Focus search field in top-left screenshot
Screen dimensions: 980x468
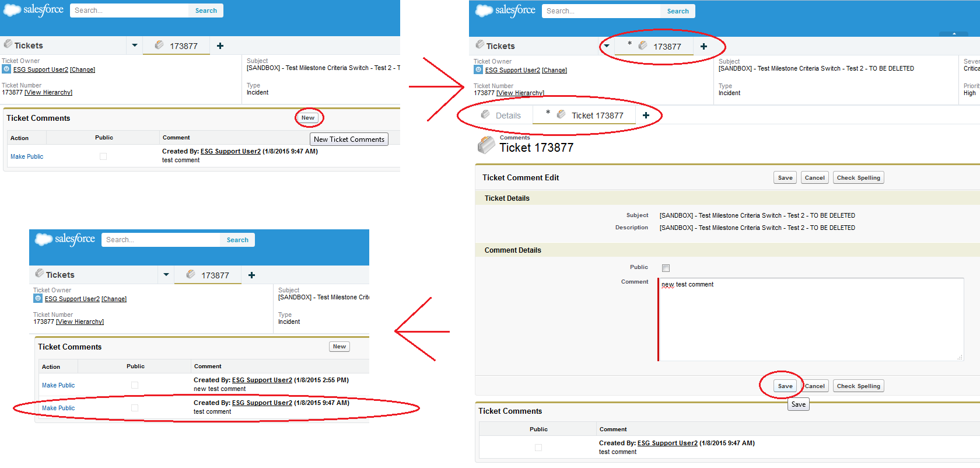point(129,11)
